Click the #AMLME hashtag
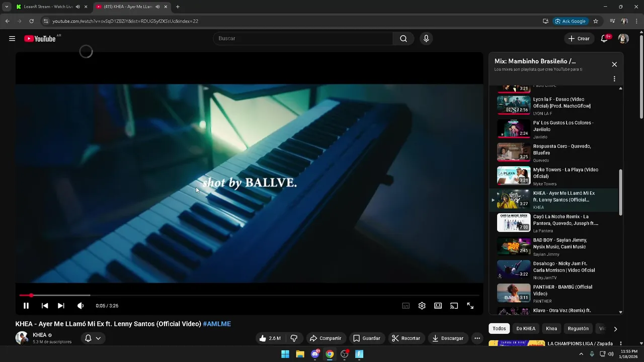 [x=217, y=324]
